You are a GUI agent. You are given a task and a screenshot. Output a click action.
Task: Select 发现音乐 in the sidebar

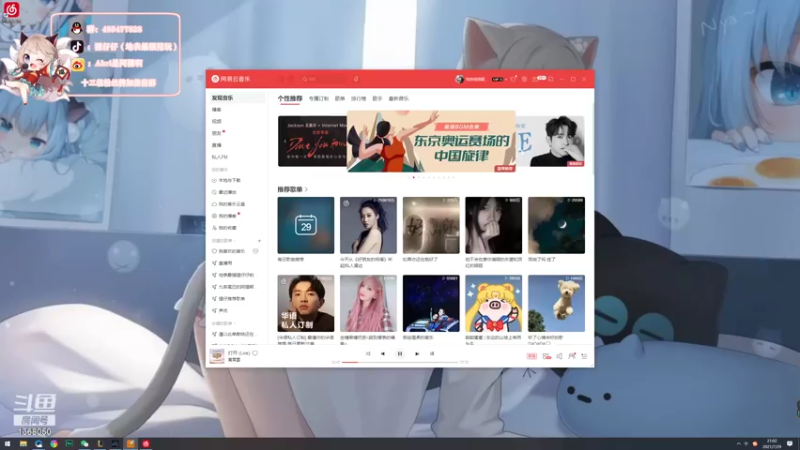coord(237,97)
